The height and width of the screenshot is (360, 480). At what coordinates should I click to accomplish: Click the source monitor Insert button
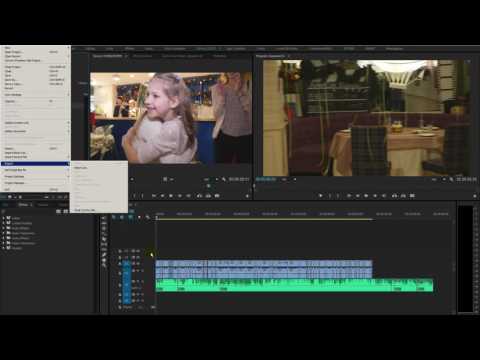[199, 196]
